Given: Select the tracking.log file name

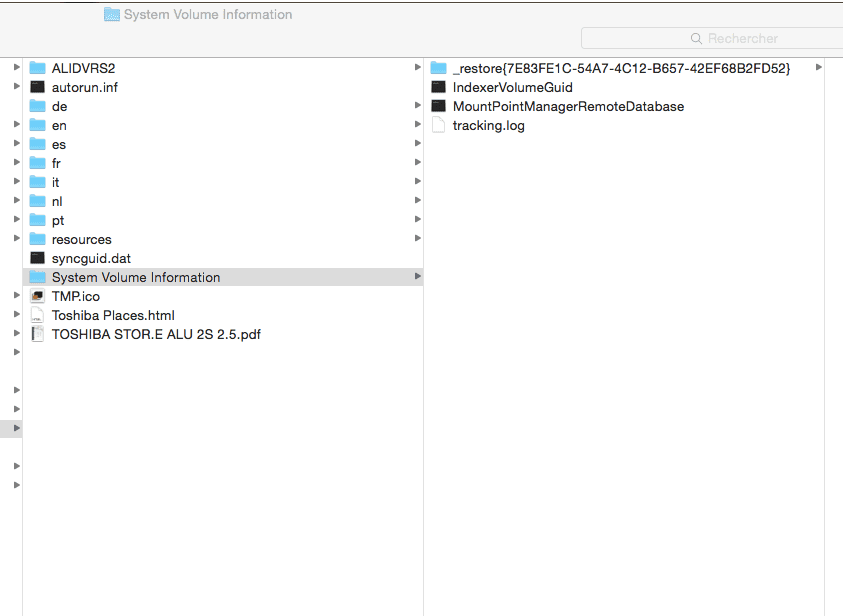Looking at the screenshot, I should [x=489, y=126].
